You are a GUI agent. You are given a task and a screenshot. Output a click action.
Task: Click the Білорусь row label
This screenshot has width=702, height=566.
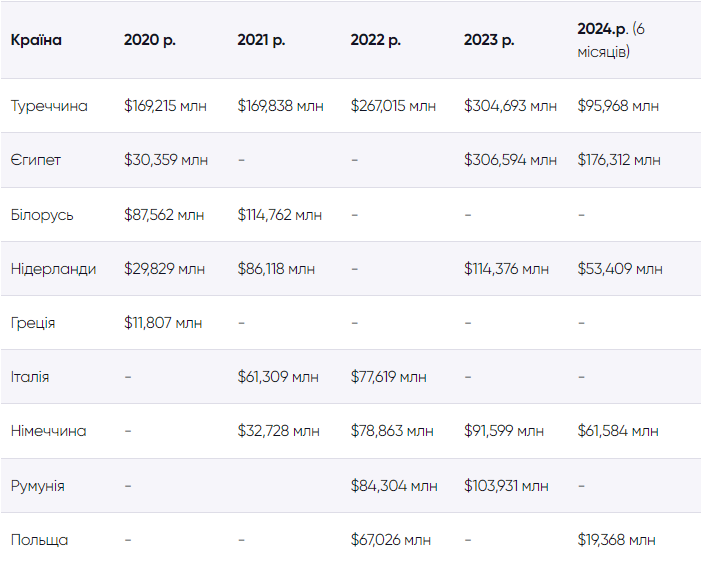[42, 215]
